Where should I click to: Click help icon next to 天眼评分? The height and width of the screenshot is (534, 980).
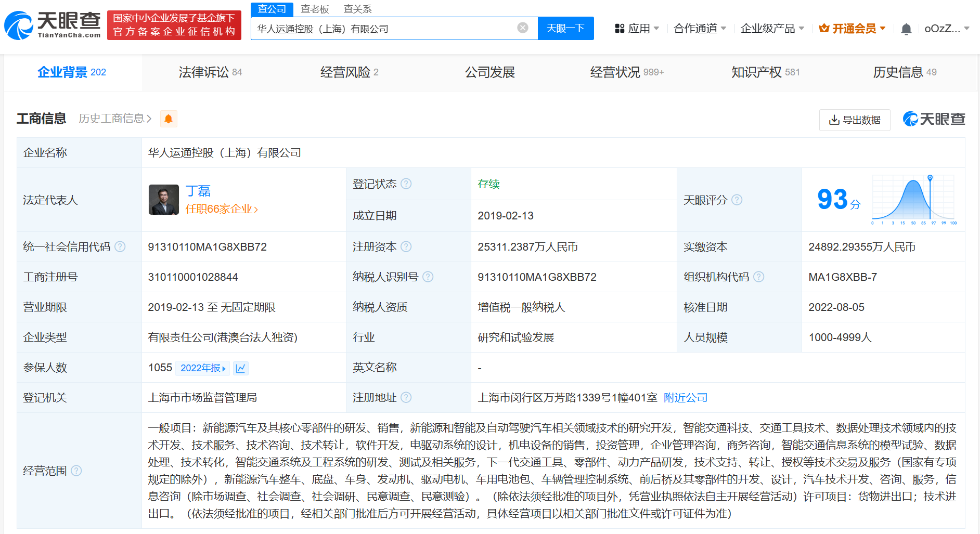click(737, 200)
